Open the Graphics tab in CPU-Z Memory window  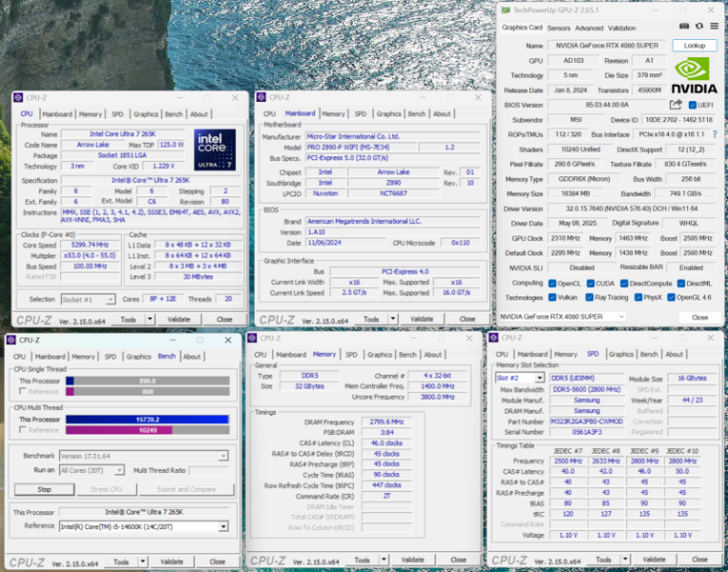(382, 355)
